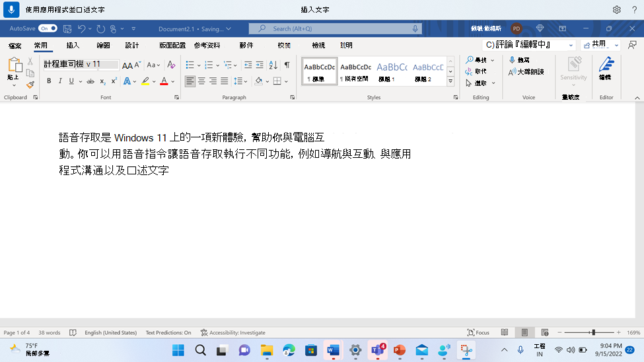The height and width of the screenshot is (362, 644).
Task: Redo the last action
Action: tap(100, 29)
